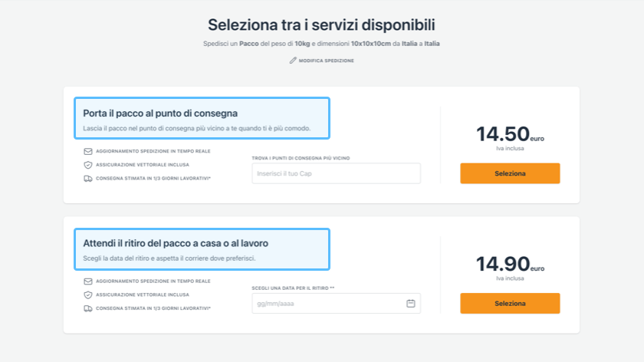The width and height of the screenshot is (644, 362).
Task: Click the shield insurance icon in the drop-off card
Action: tap(88, 165)
